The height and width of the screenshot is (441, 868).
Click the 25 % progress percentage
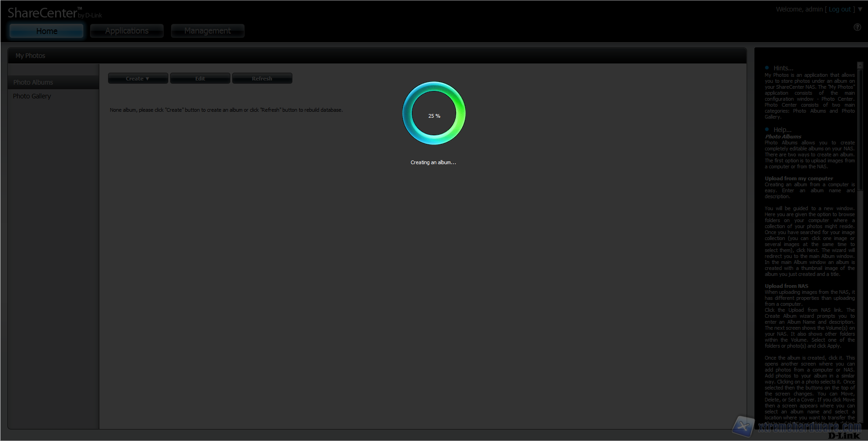tap(434, 116)
